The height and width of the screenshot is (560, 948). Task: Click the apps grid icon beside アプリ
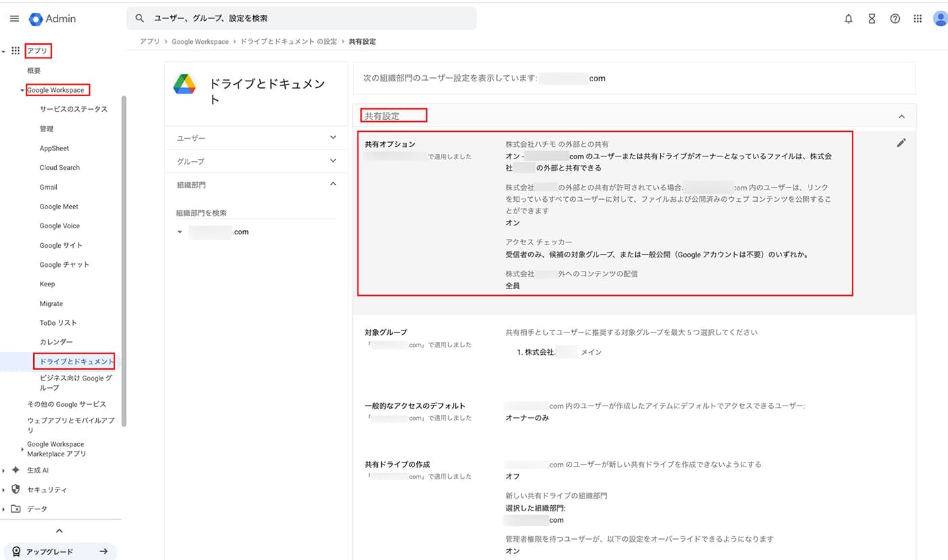[x=16, y=51]
